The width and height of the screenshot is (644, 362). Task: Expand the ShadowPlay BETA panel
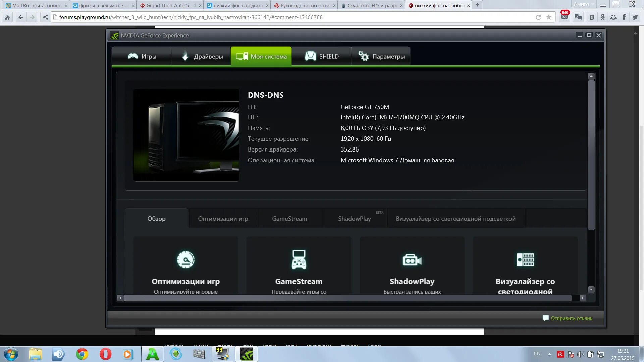point(354,218)
